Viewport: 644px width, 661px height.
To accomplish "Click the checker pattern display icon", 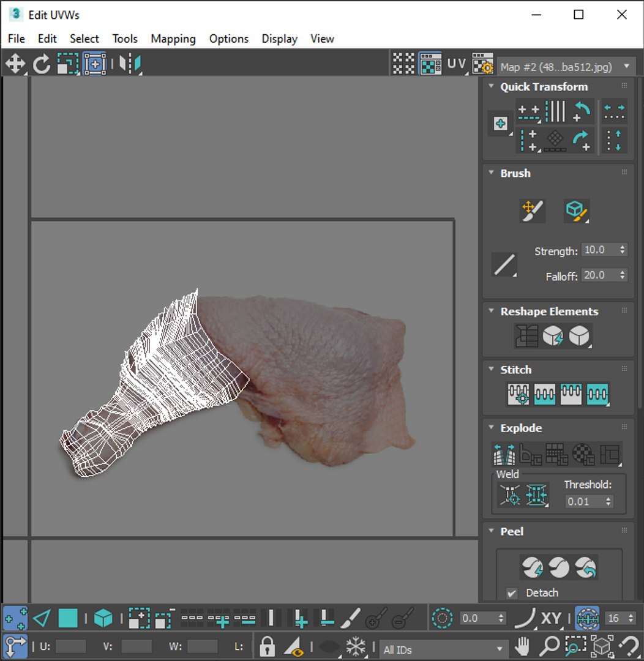I will click(403, 64).
